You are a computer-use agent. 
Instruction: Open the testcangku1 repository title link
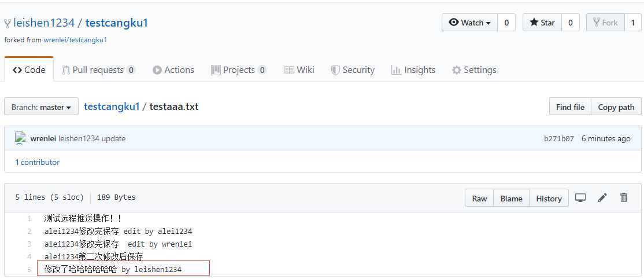tap(116, 23)
